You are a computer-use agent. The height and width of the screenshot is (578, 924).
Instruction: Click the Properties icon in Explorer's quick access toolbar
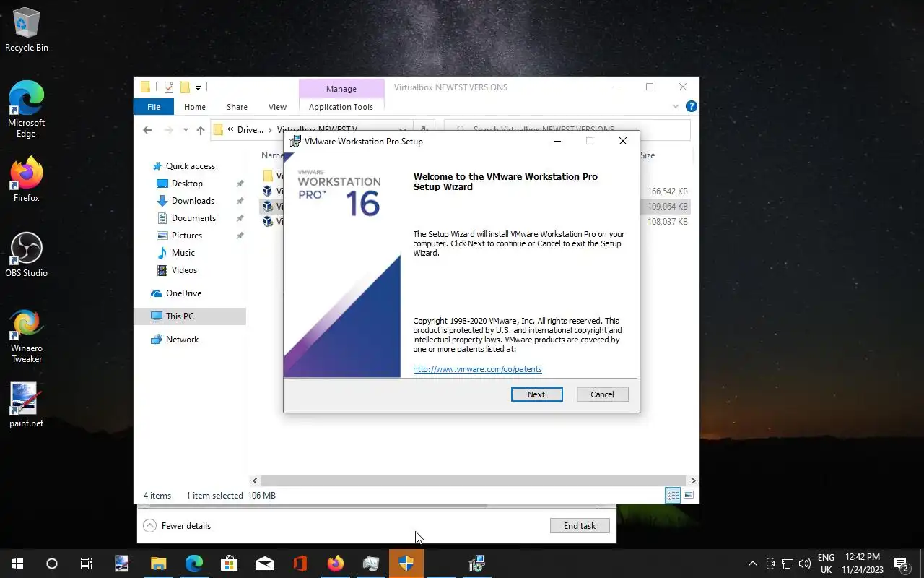[169, 87]
